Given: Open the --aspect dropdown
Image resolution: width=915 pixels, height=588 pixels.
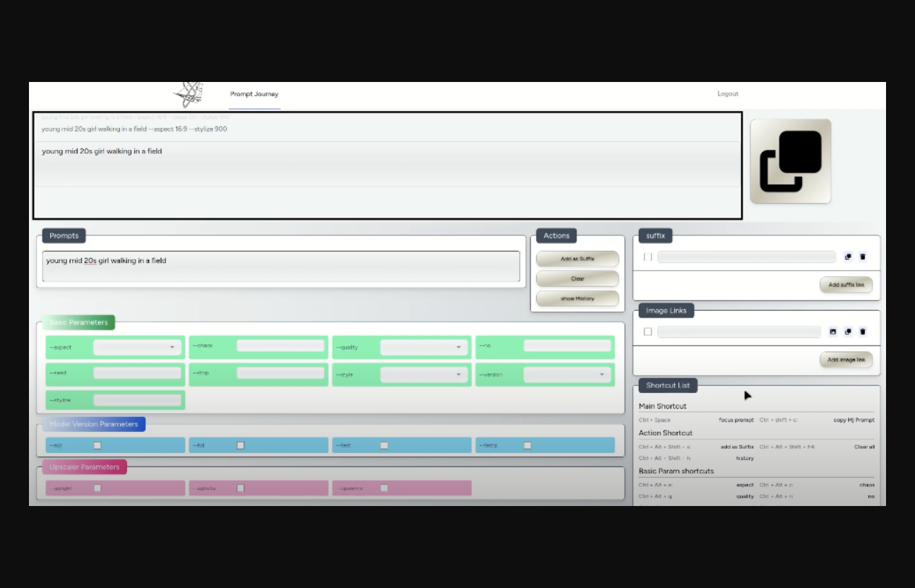Looking at the screenshot, I should click(137, 347).
